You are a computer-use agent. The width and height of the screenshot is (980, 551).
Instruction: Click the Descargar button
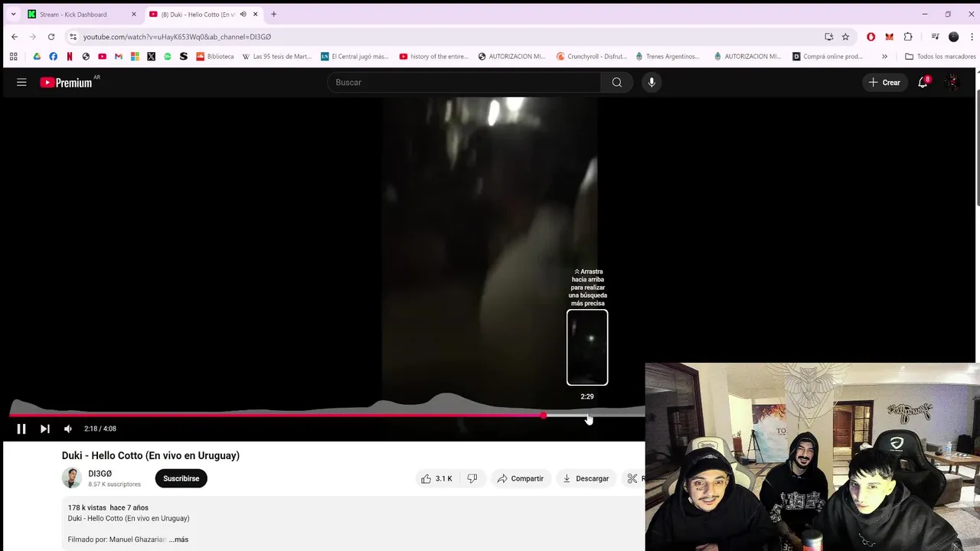(586, 478)
